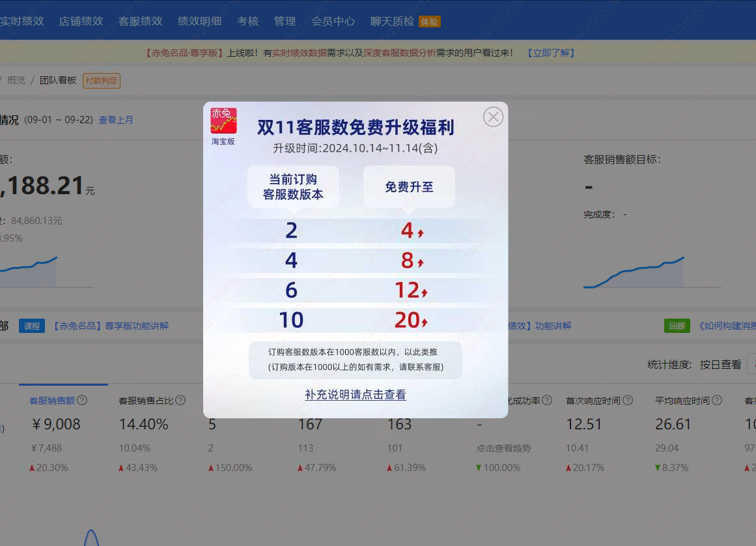The height and width of the screenshot is (546, 756).
Task: Select the 团队看板 breadcrumb tab
Action: click(x=58, y=80)
